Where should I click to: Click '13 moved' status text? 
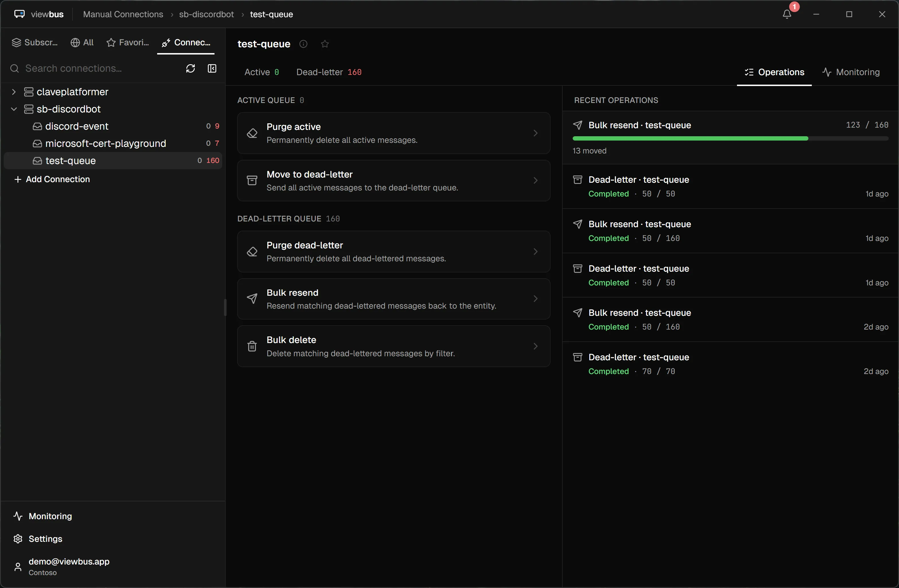coord(590,151)
